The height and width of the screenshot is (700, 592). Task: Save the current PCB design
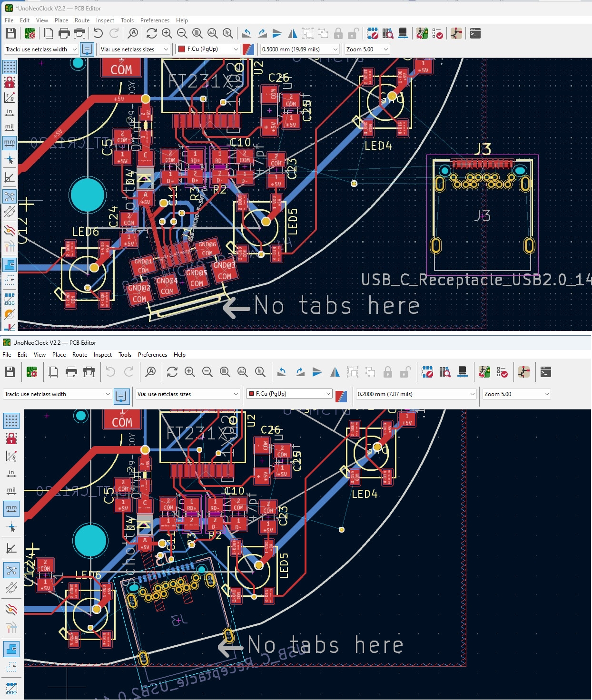coord(11,33)
